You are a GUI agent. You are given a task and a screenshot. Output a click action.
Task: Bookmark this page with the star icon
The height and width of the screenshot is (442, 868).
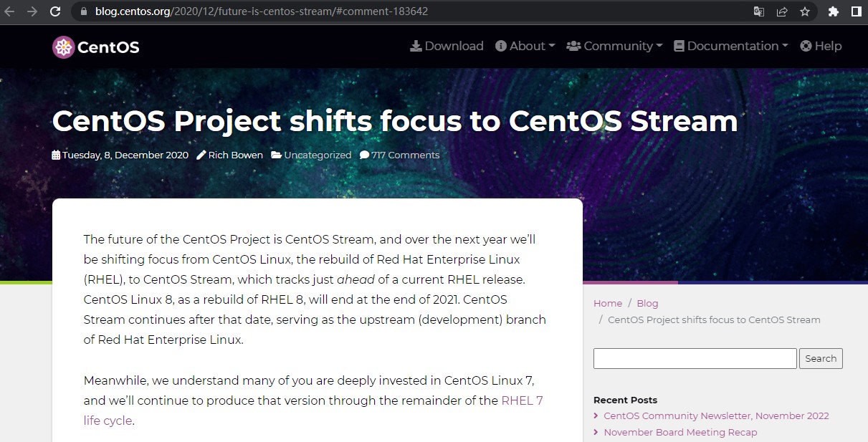[x=806, y=11]
